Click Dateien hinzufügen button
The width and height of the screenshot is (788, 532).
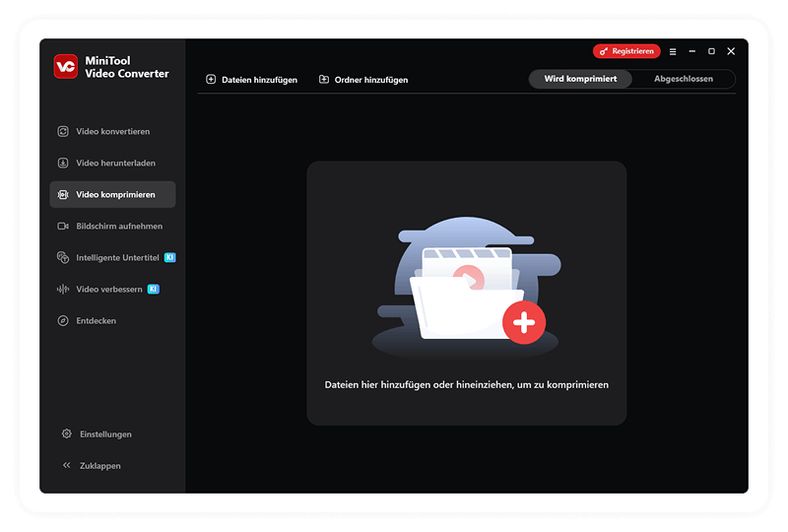(x=252, y=80)
